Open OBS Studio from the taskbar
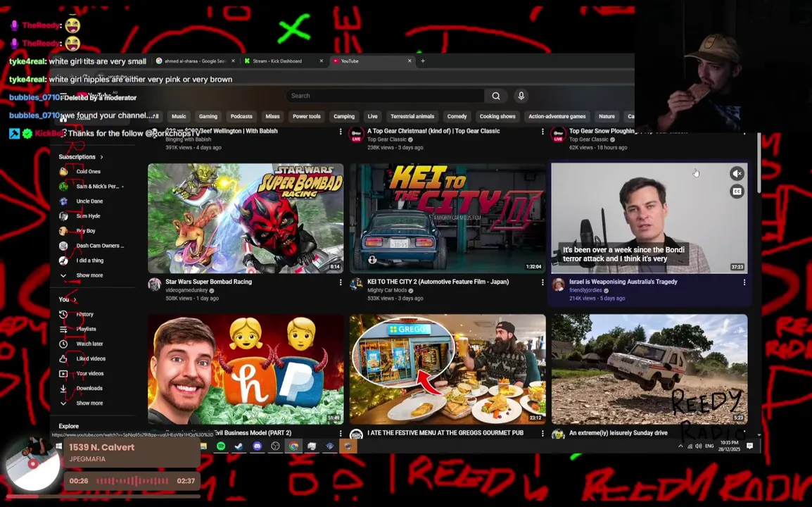The height and width of the screenshot is (507, 812). pos(276,446)
